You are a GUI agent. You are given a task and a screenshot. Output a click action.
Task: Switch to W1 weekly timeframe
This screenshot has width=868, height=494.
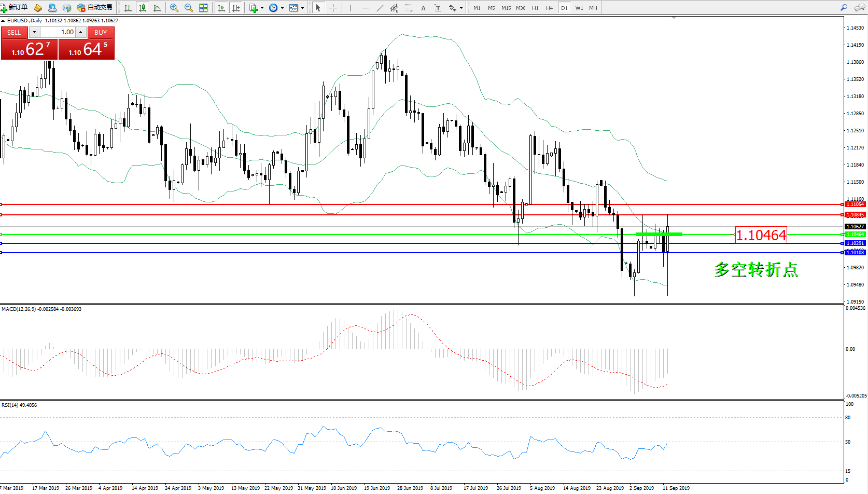tap(579, 8)
